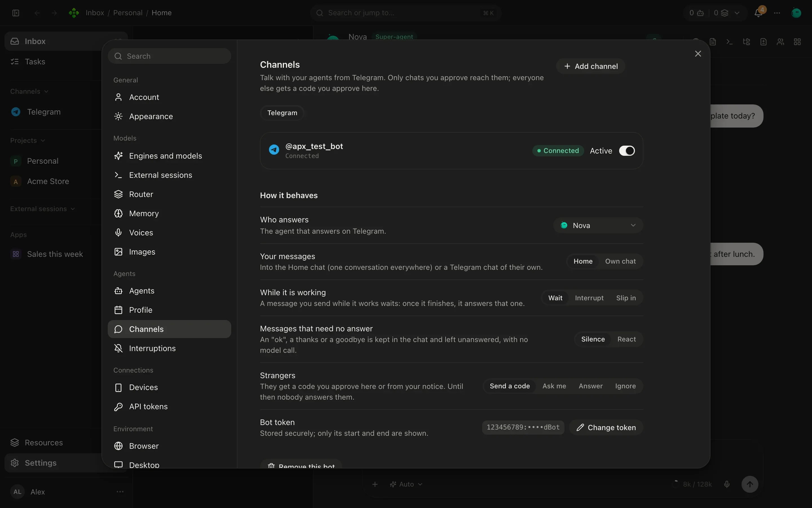Open External sessions settings
The height and width of the screenshot is (508, 812).
pyautogui.click(x=169, y=175)
